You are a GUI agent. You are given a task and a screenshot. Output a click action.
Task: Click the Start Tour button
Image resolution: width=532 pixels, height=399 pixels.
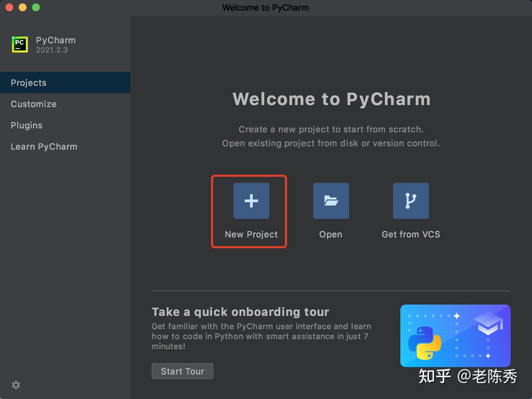[182, 371]
